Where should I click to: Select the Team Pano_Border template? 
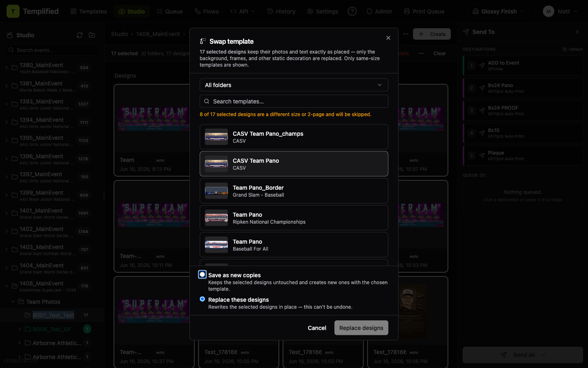click(294, 191)
